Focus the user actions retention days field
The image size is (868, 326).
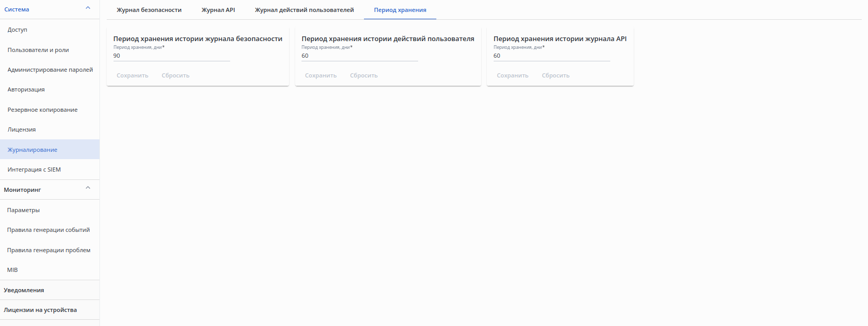tap(359, 56)
